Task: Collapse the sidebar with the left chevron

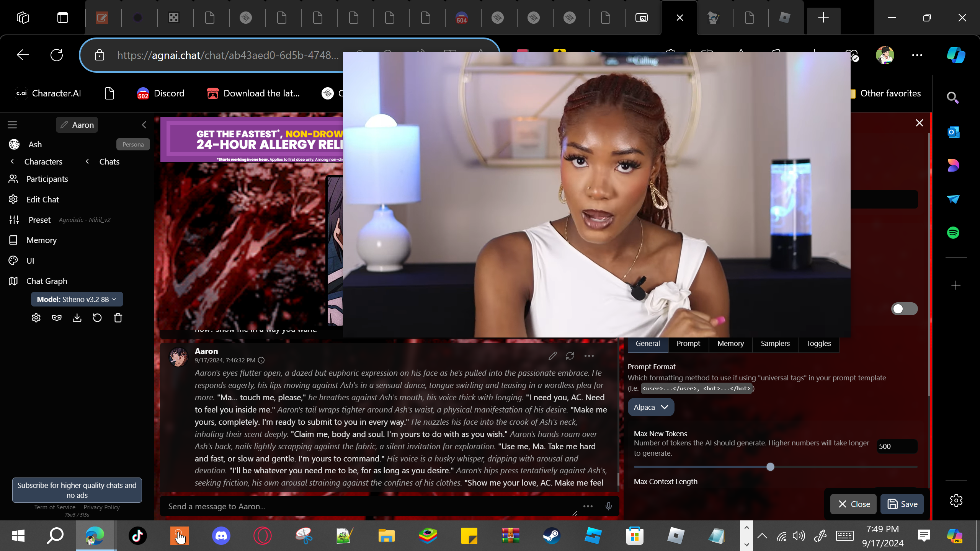Action: pyautogui.click(x=144, y=125)
